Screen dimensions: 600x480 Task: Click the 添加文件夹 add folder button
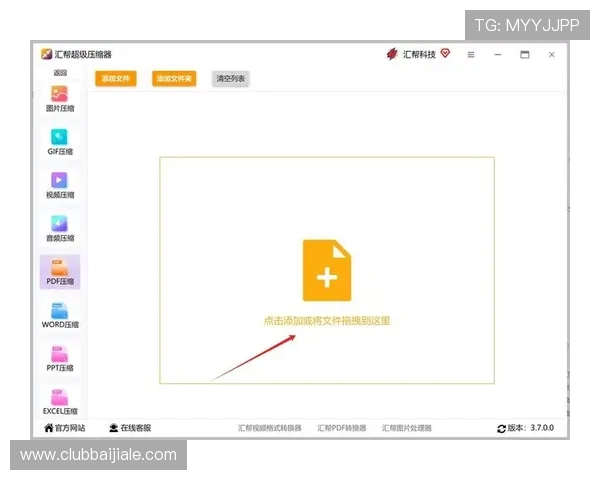click(x=174, y=78)
